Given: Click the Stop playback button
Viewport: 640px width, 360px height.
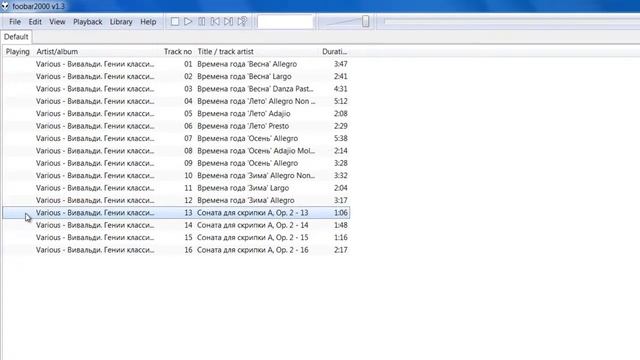Looking at the screenshot, I should [x=175, y=22].
